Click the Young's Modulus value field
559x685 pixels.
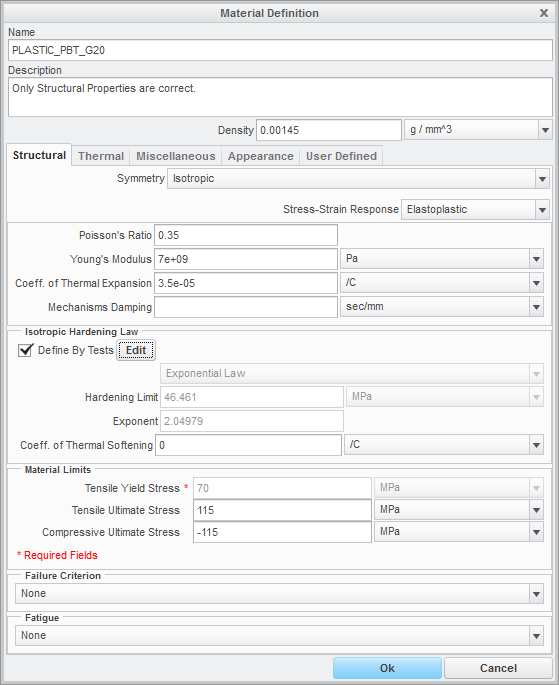(x=246, y=259)
